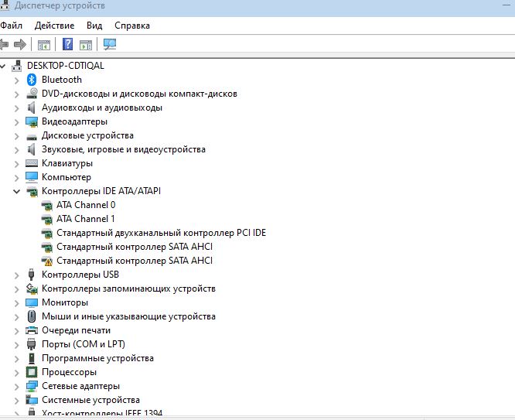This screenshot has width=515, height=420.
Task: Select the SATA AHCI controller with the warning sign
Action: 135,261
